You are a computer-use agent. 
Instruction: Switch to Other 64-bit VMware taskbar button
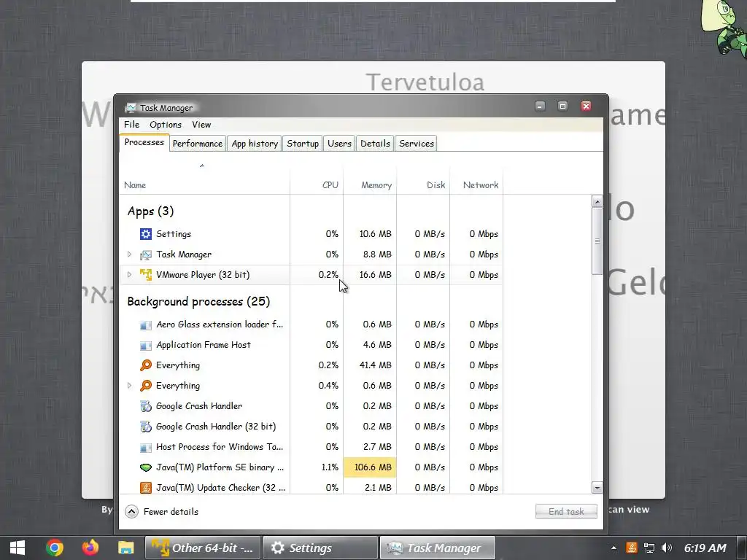tap(203, 548)
